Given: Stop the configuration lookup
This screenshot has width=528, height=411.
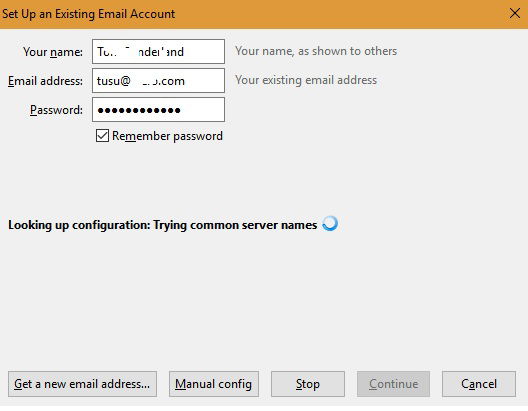Looking at the screenshot, I should coord(308,384).
